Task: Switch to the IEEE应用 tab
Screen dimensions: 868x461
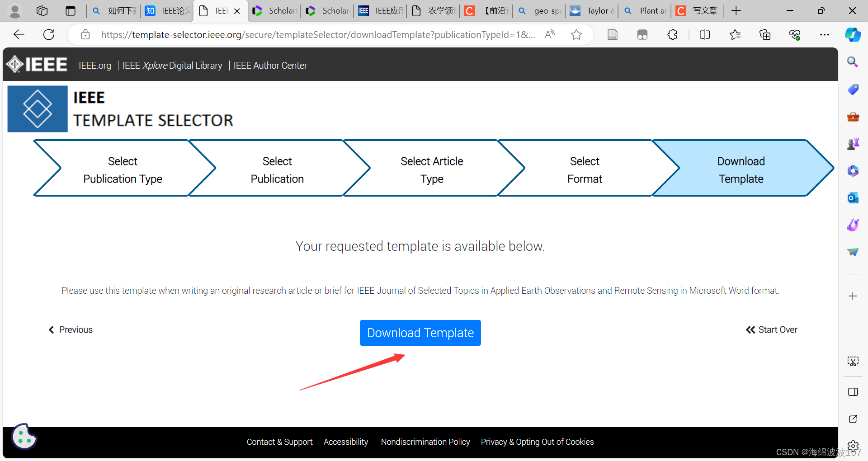Action: (381, 11)
